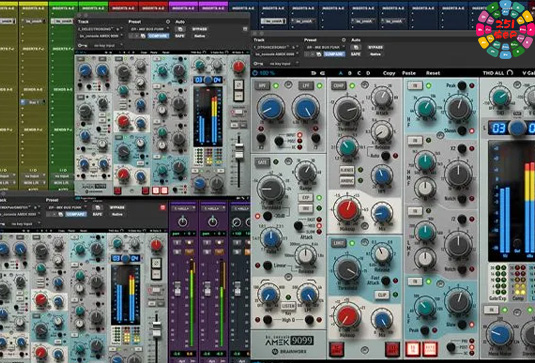Toggle LISTEN button in key filter section
Viewport: 535px width, 363px height.
pyautogui.click(x=289, y=306)
